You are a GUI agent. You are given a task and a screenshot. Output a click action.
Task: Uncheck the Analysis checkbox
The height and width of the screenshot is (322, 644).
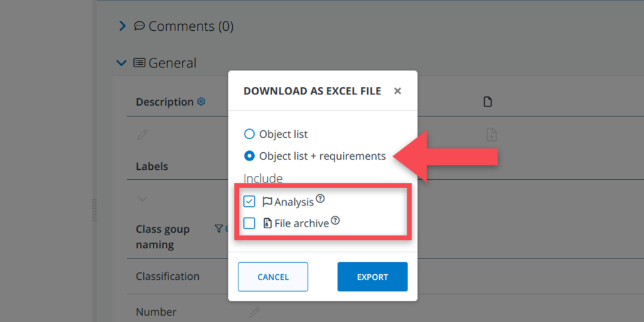(249, 202)
